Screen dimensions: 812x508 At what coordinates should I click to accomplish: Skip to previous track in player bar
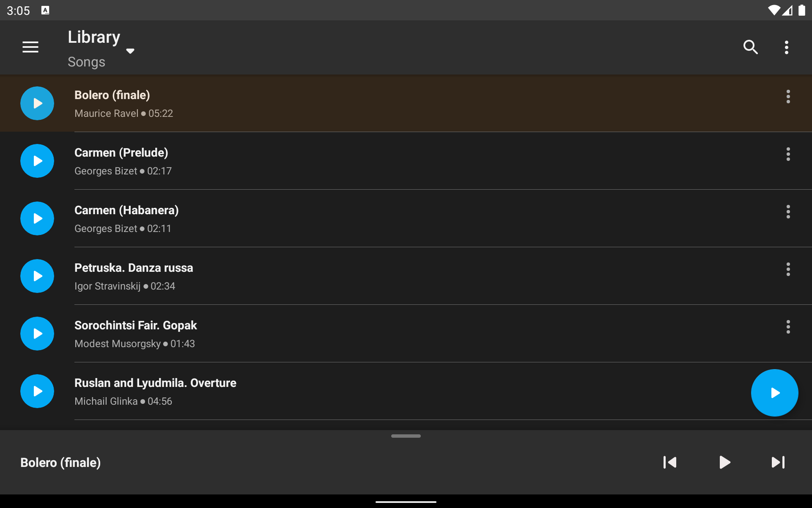tap(670, 462)
